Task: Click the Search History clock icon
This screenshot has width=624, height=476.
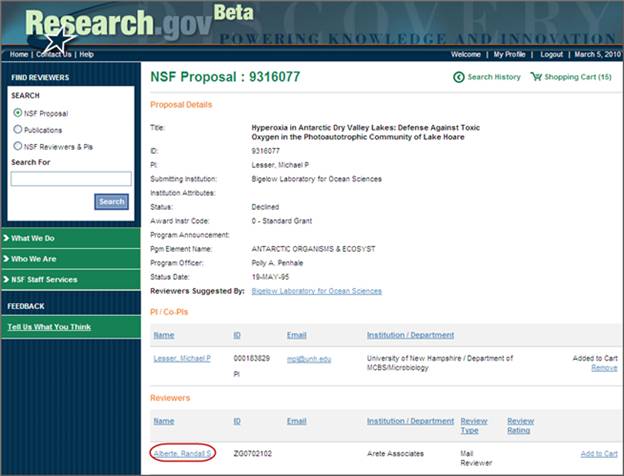Action: pyautogui.click(x=459, y=77)
